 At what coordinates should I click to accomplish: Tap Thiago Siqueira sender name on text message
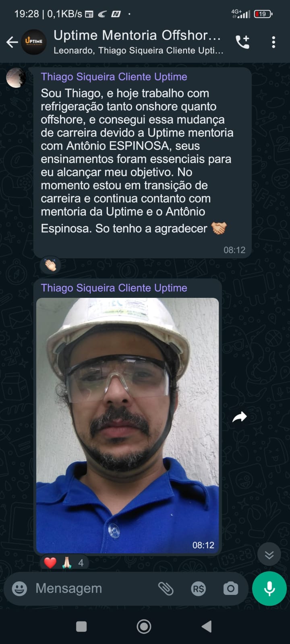[x=114, y=77]
